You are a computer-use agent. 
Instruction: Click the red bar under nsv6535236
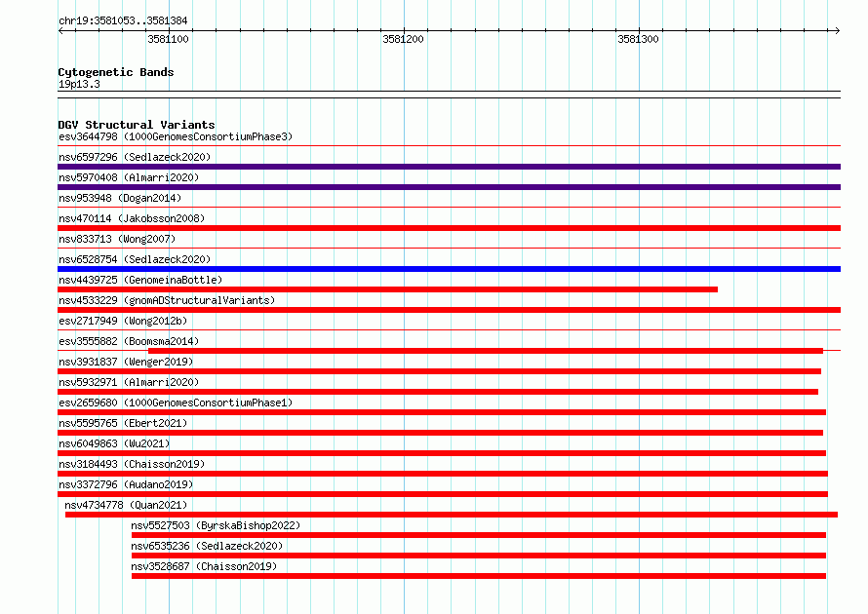coord(478,556)
